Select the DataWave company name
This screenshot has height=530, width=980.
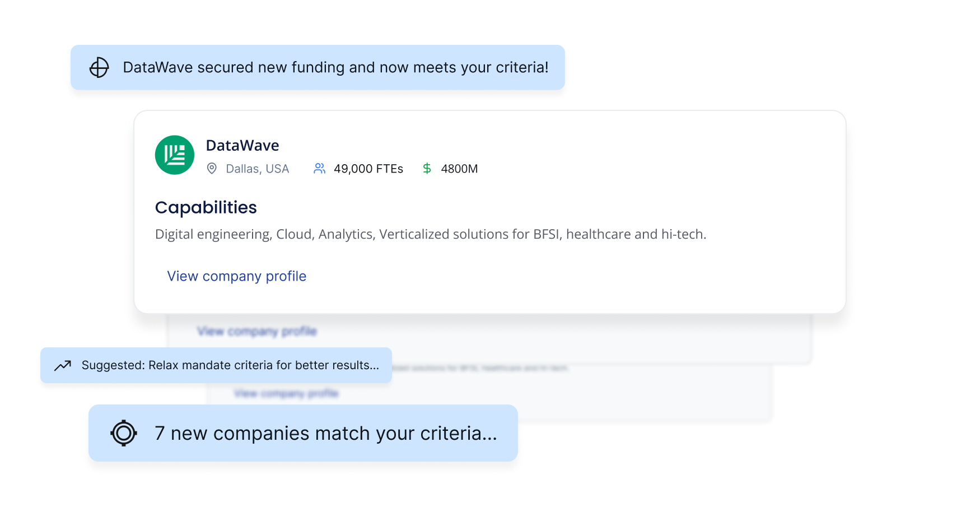coord(242,146)
